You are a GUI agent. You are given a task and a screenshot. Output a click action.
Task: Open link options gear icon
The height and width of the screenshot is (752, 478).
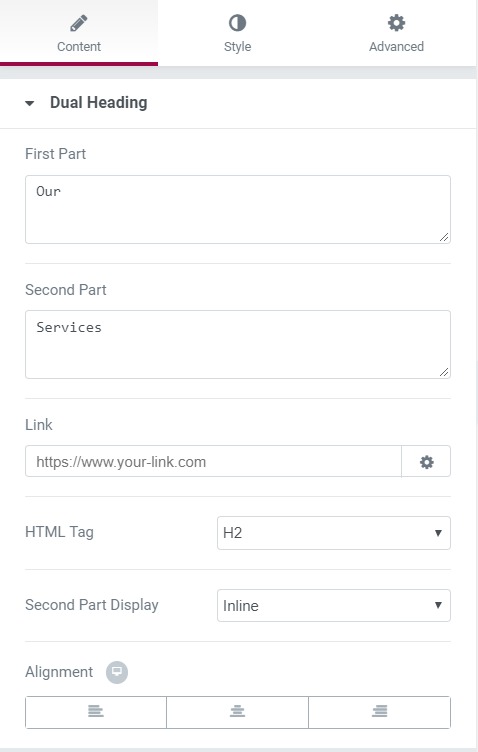426,461
